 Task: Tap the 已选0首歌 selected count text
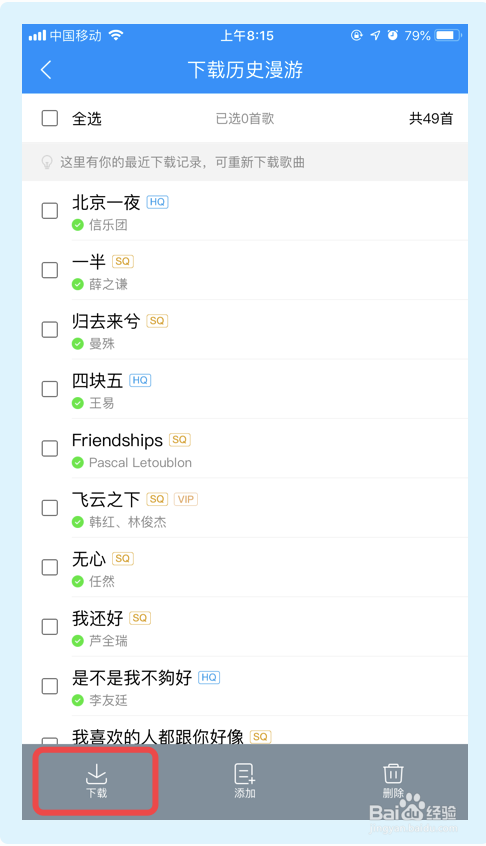245,119
